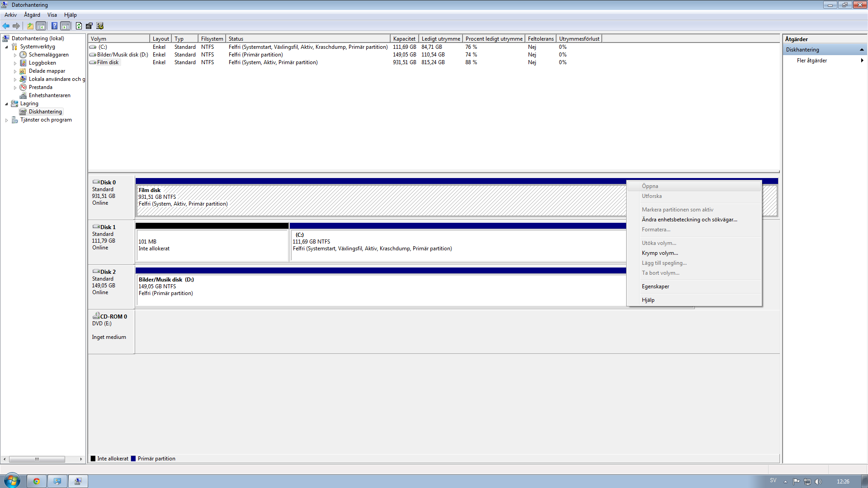Click the Systemverktyg tools icon

point(14,47)
